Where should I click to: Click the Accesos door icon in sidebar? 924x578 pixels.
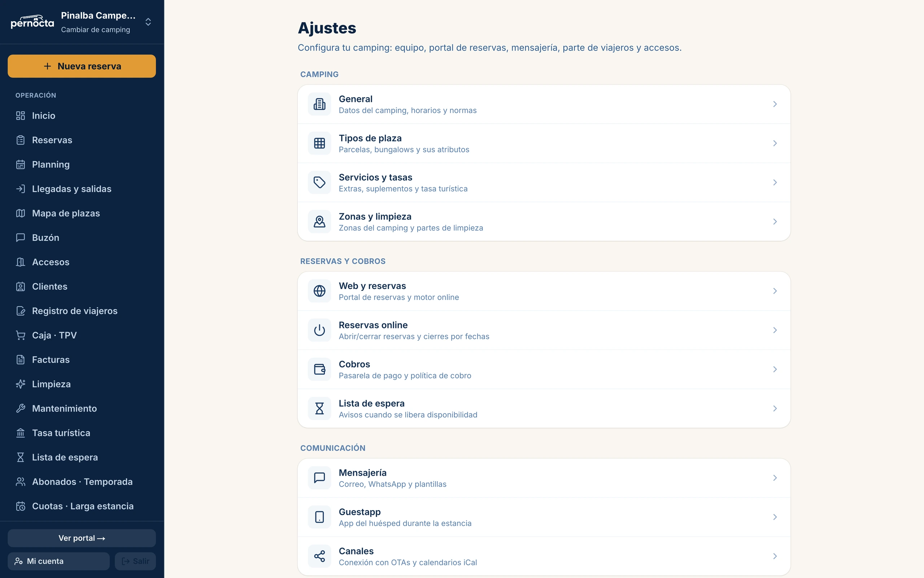21,262
